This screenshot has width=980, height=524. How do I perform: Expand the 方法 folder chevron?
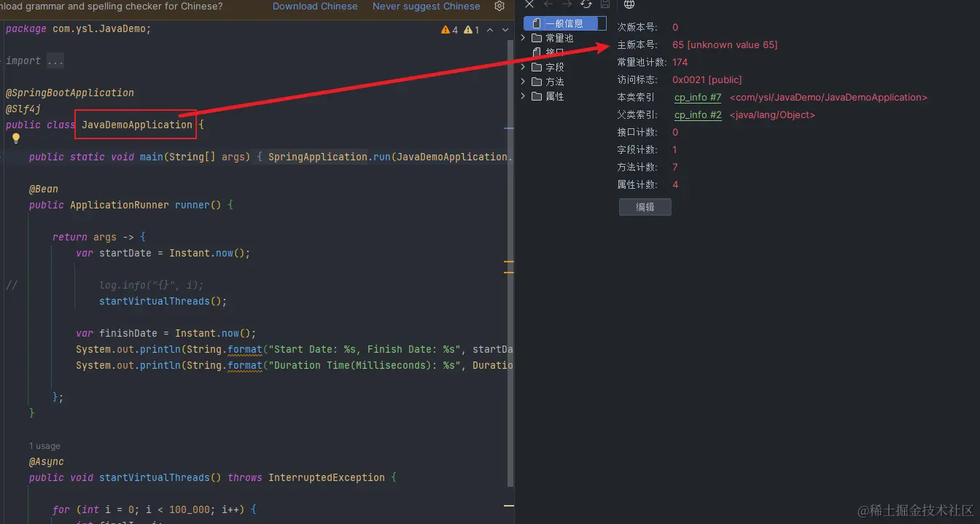point(523,82)
